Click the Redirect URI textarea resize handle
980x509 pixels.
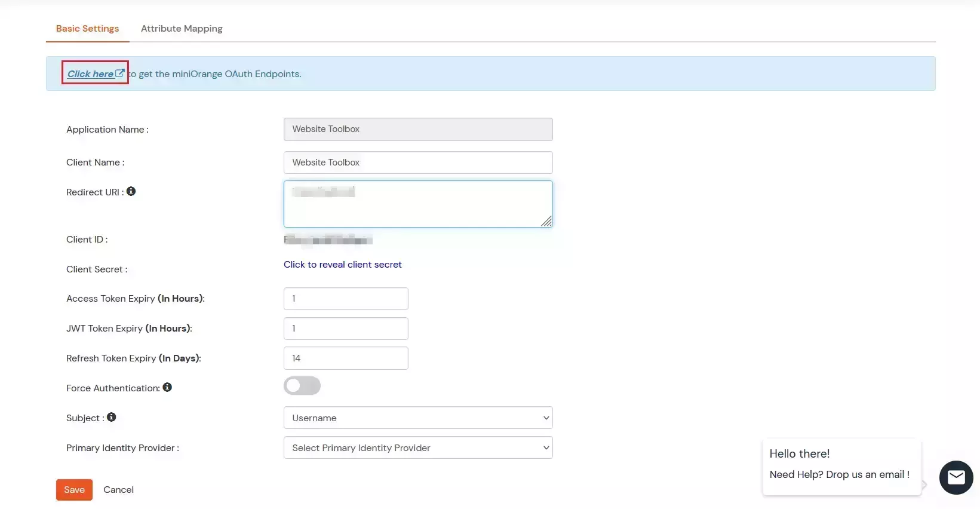tap(546, 221)
